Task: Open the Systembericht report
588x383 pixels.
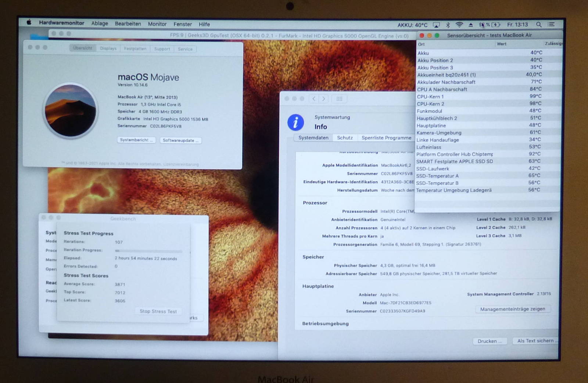Action: coord(136,140)
